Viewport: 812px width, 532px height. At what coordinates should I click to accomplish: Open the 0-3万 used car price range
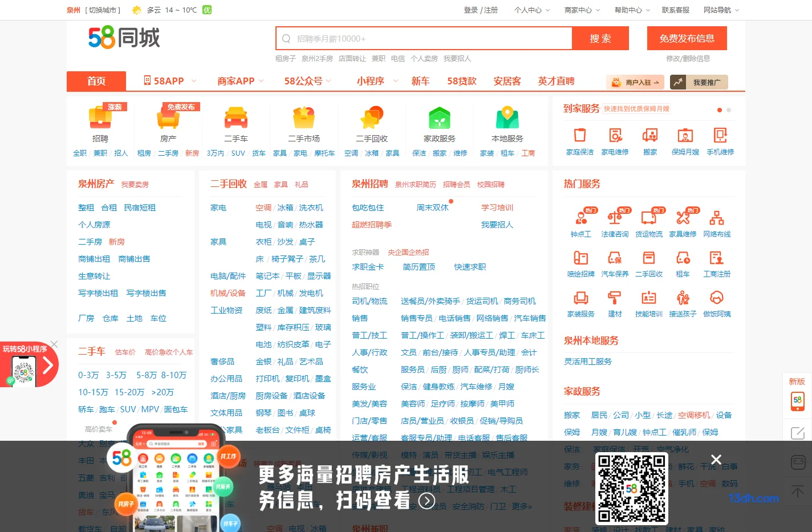[x=88, y=375]
